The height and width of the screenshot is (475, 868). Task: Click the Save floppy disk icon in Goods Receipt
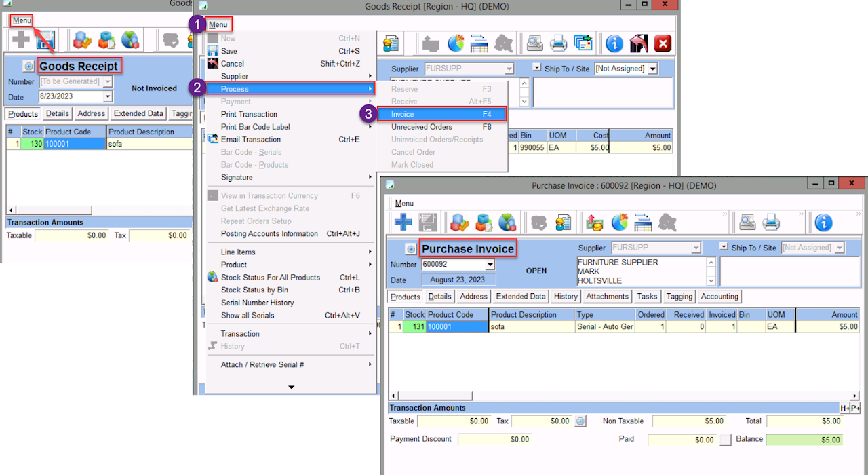(x=45, y=40)
